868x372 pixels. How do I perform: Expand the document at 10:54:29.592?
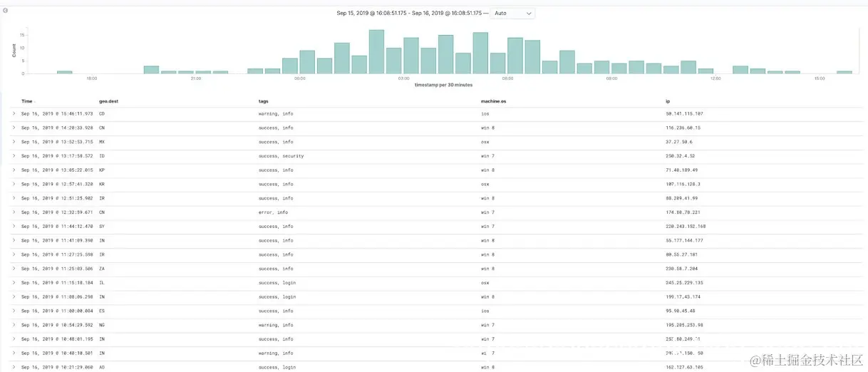(14, 325)
